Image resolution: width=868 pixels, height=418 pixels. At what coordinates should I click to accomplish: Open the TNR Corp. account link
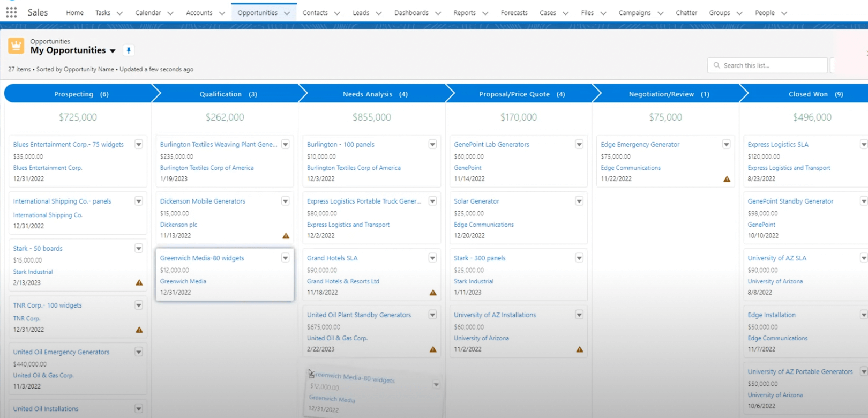[x=27, y=318]
